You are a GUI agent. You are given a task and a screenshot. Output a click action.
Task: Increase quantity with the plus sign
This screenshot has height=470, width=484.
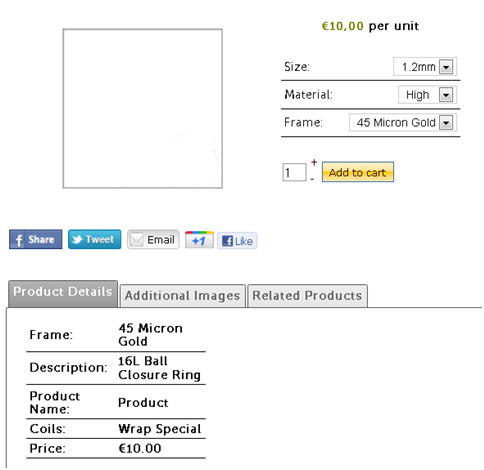click(x=314, y=163)
